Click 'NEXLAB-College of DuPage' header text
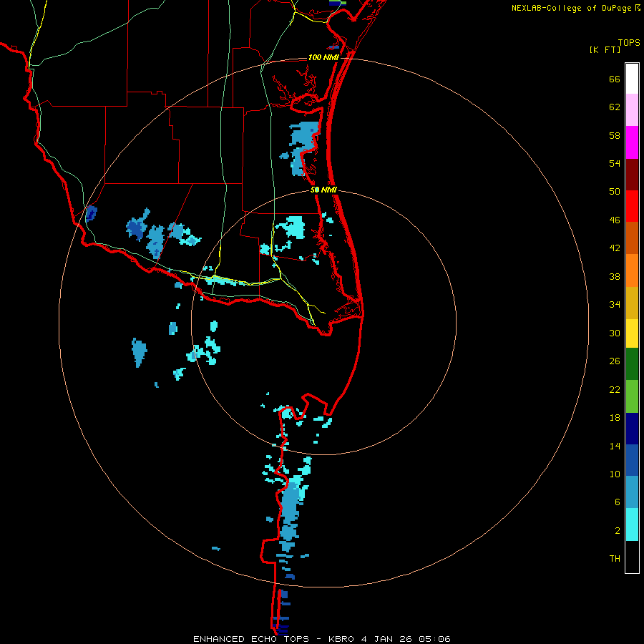The height and width of the screenshot is (644, 644). (x=571, y=8)
